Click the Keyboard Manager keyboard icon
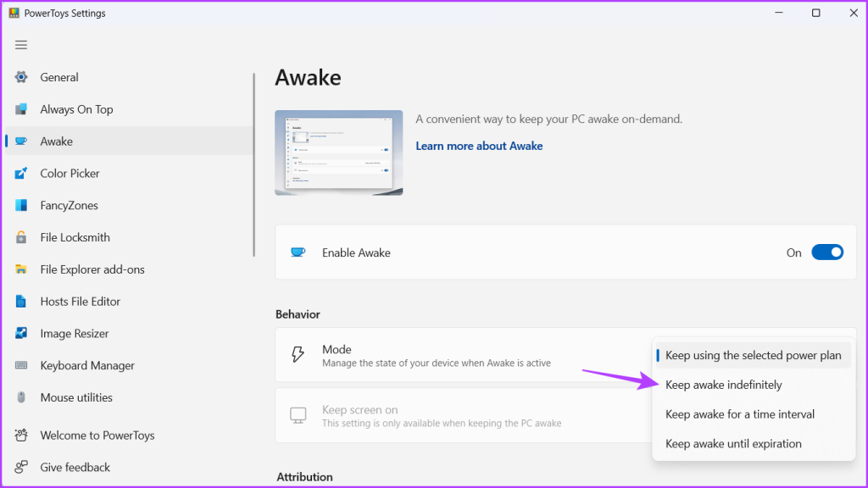Viewport: 868px width, 488px height. [x=21, y=365]
